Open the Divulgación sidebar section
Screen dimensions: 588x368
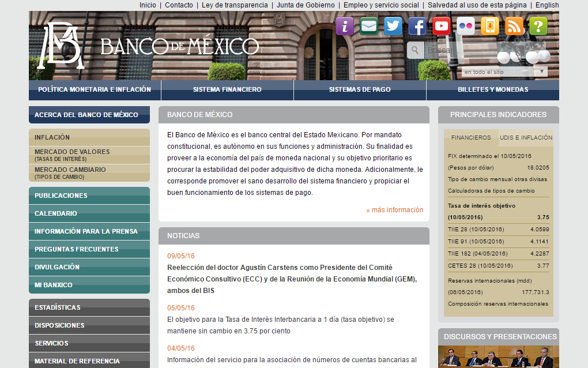point(89,267)
